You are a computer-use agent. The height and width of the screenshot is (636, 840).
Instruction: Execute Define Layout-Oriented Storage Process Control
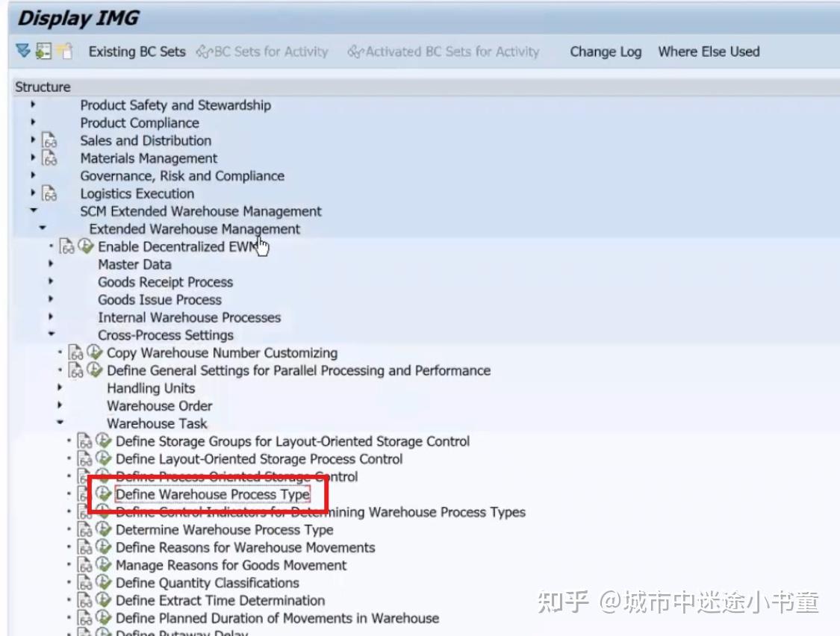coord(103,458)
